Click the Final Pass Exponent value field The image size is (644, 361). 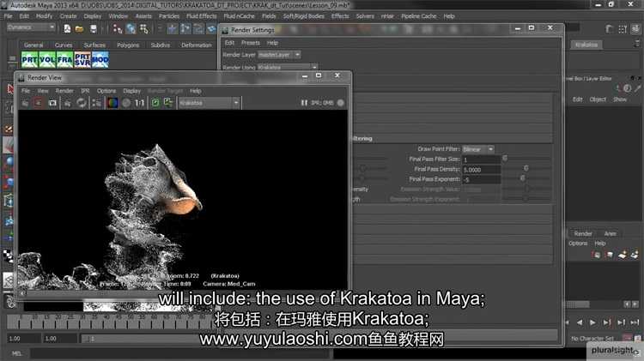[482, 180]
